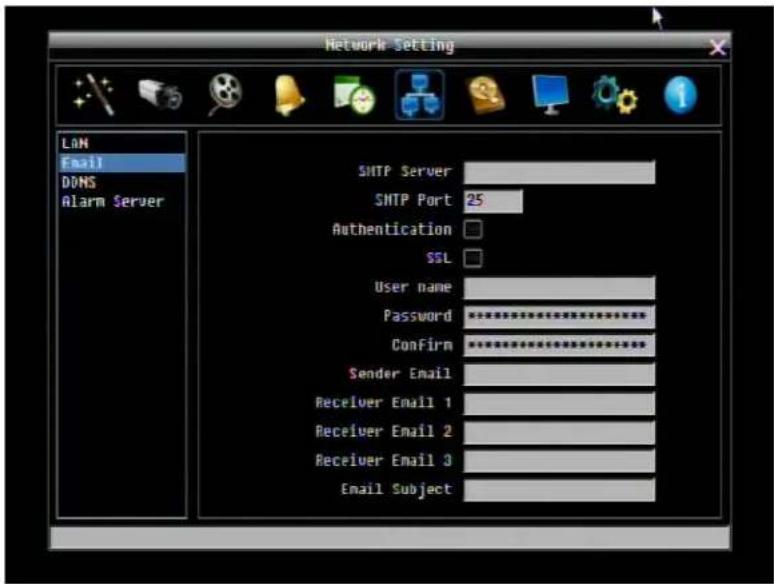Open schedule settings calendar clock icon
The image size is (774, 584).
pos(354,95)
